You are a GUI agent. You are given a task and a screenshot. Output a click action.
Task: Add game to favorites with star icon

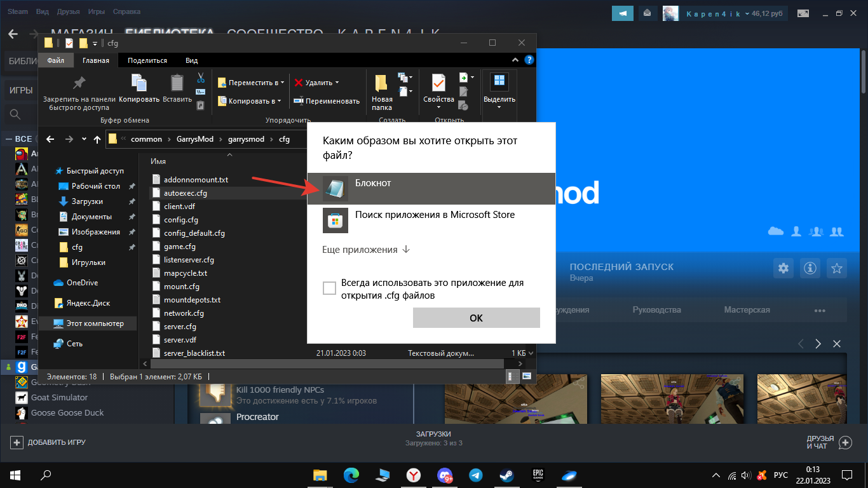click(x=837, y=268)
